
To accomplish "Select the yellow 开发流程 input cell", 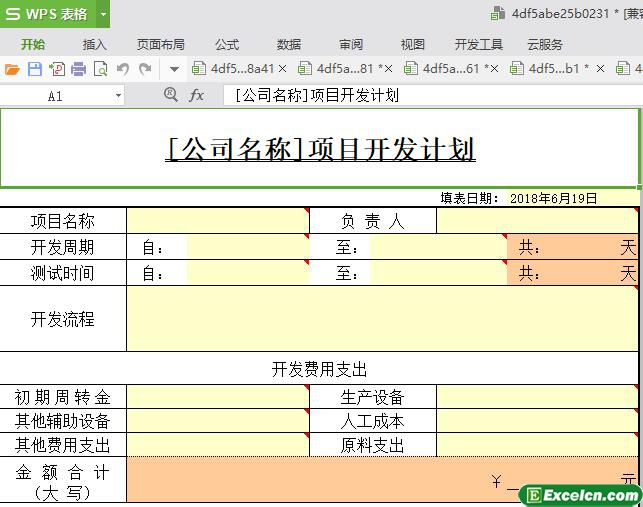I will 380,319.
